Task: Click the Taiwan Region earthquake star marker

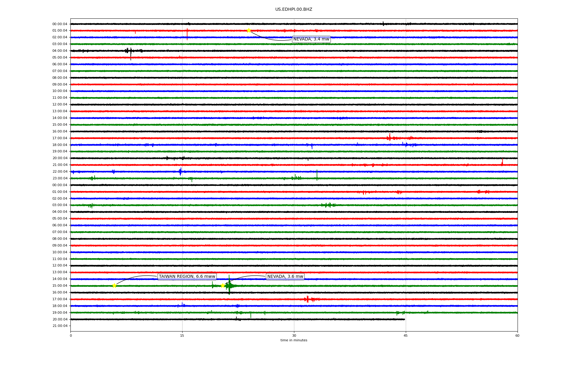Action: 114,286
